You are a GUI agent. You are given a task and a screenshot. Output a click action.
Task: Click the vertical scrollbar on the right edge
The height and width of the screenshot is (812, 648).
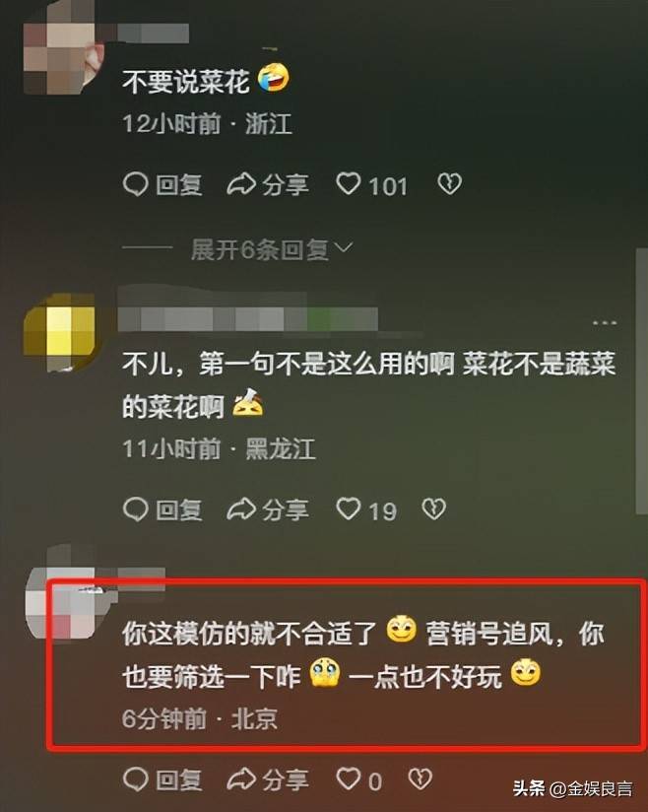[x=641, y=380]
